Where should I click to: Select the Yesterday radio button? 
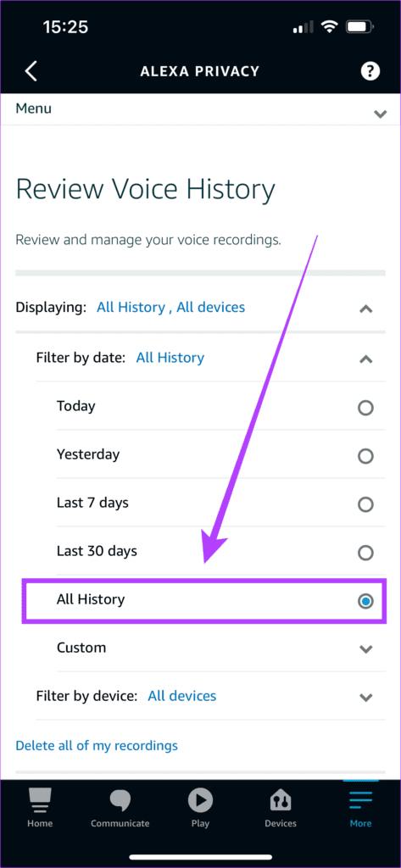(365, 456)
